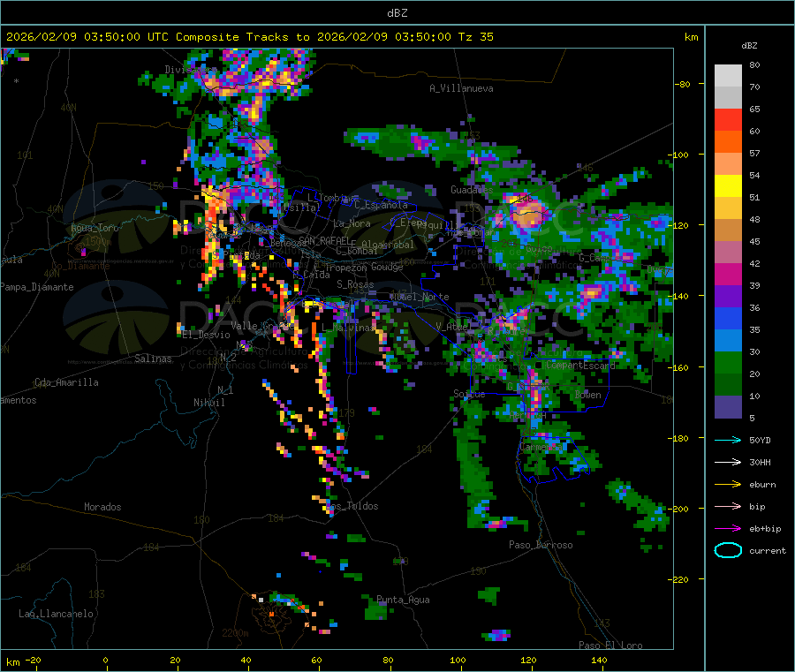Click the cyan 'current' ellipse legend icon
Screen dimensions: 795x672
point(728,550)
